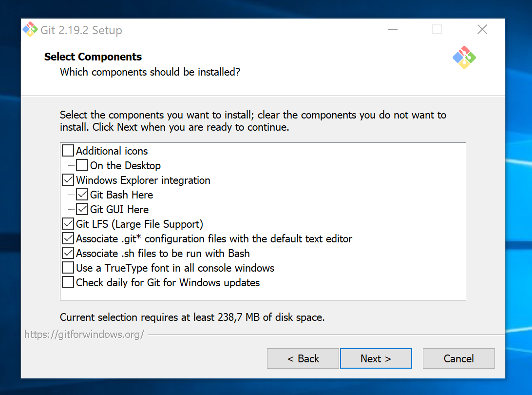Disable Git LFS (Large File Support)
This screenshot has width=532, height=395.
tap(68, 223)
